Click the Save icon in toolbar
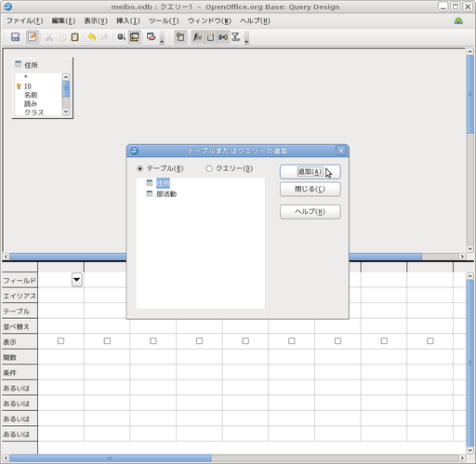476x464 pixels. 15,37
